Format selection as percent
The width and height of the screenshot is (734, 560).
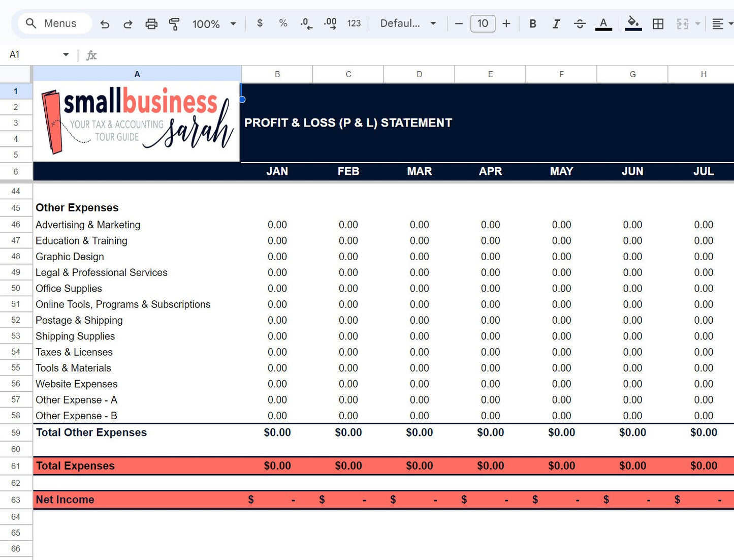(x=282, y=23)
